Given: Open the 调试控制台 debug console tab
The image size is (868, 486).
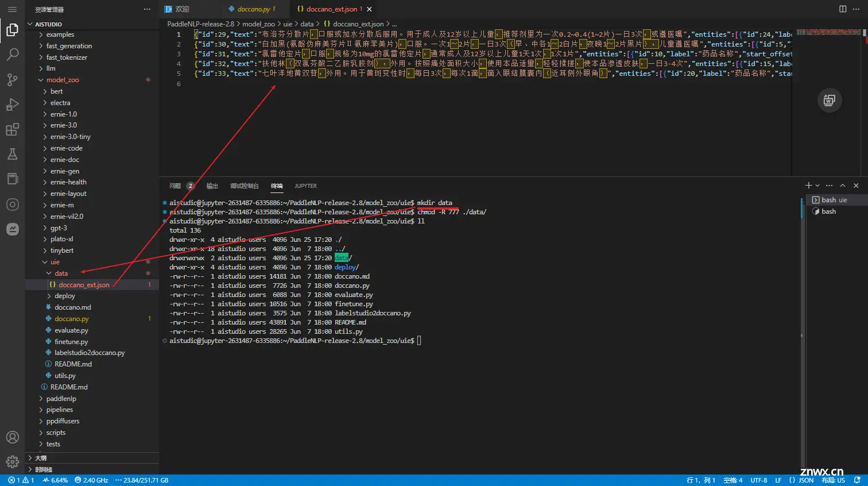Looking at the screenshot, I should click(245, 186).
